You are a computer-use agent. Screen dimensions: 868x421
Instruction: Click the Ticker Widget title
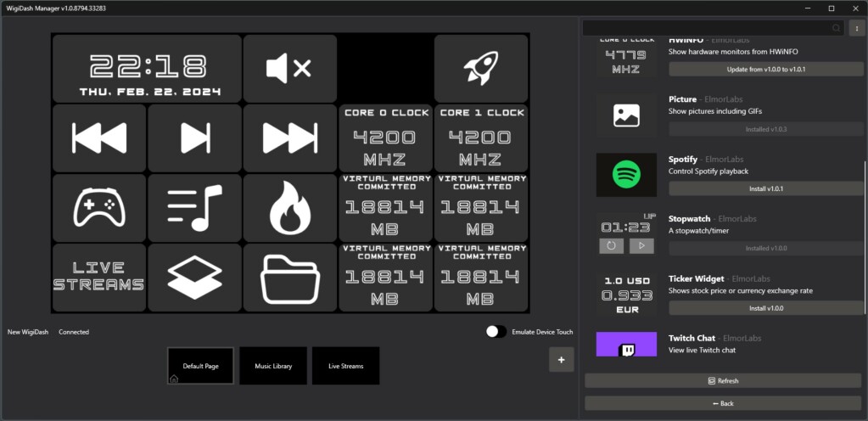pyautogui.click(x=696, y=278)
